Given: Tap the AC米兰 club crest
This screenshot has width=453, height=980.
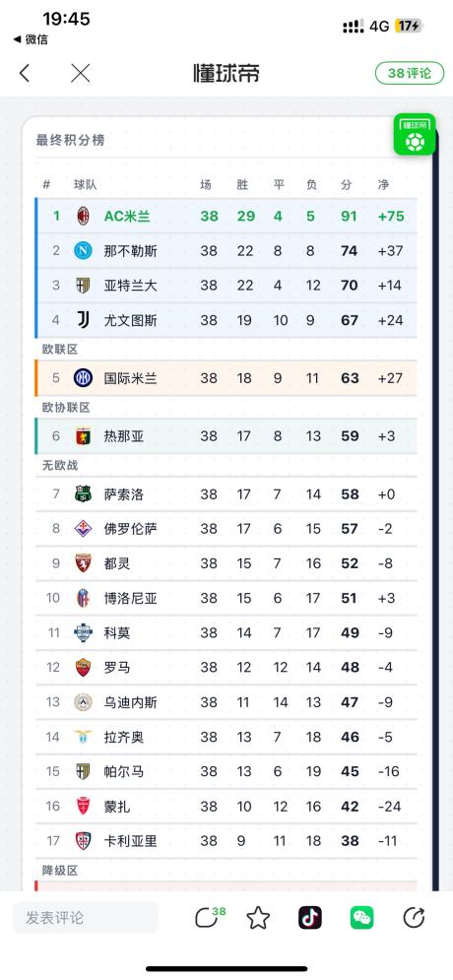Looking at the screenshot, I should tap(83, 217).
